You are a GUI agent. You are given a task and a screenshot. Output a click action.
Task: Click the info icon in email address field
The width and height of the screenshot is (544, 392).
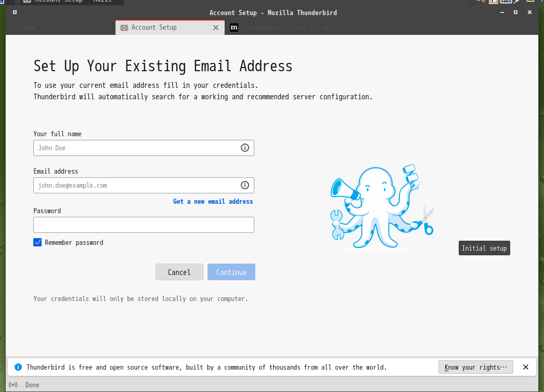pyautogui.click(x=245, y=185)
